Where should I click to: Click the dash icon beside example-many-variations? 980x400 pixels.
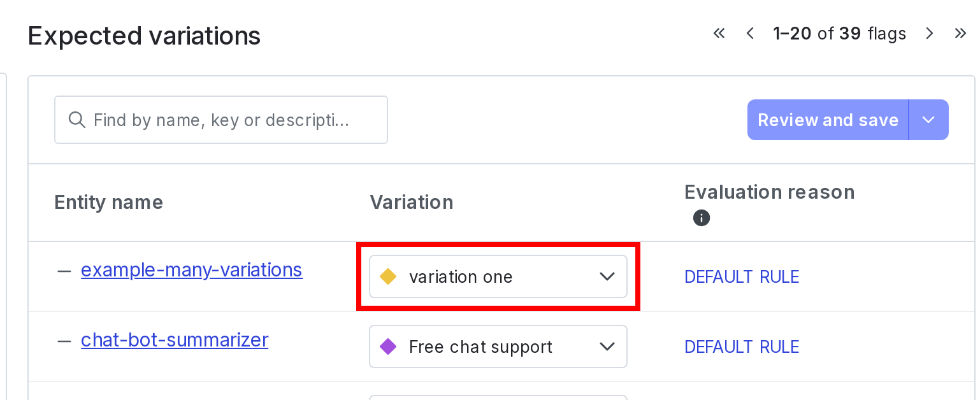pyautogui.click(x=64, y=271)
